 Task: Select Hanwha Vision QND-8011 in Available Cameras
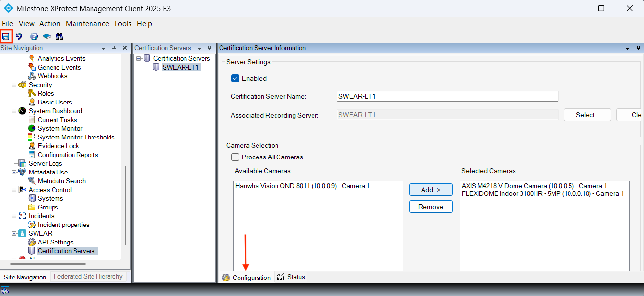pos(302,186)
